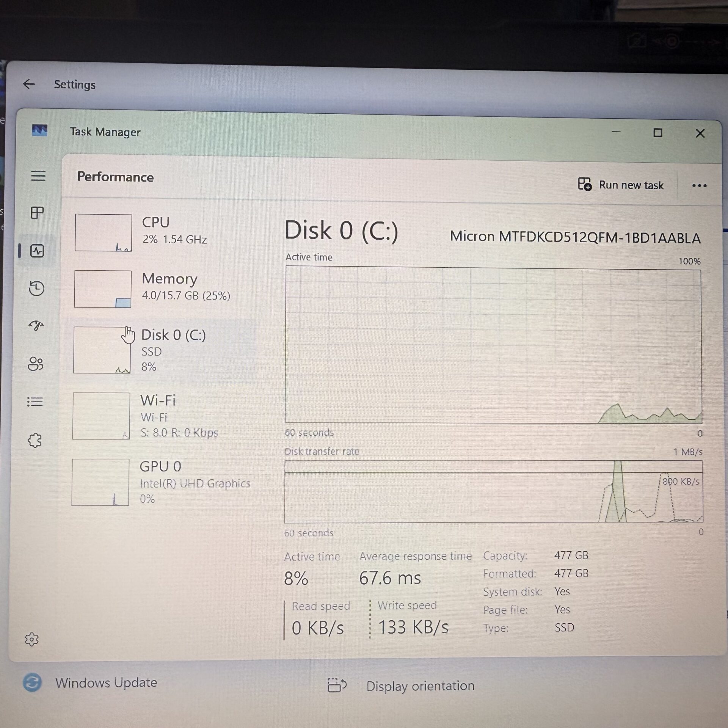This screenshot has width=728, height=728.
Task: Open the Users page icon
Action: [x=36, y=364]
